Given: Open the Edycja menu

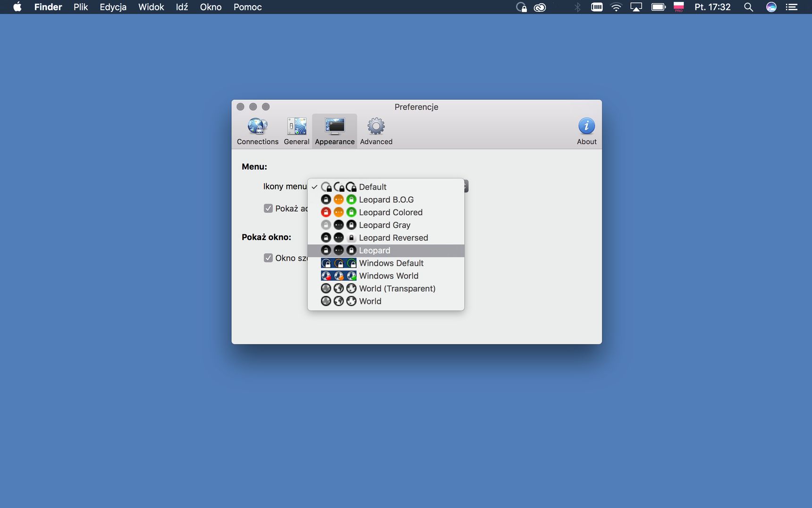Looking at the screenshot, I should (x=113, y=7).
